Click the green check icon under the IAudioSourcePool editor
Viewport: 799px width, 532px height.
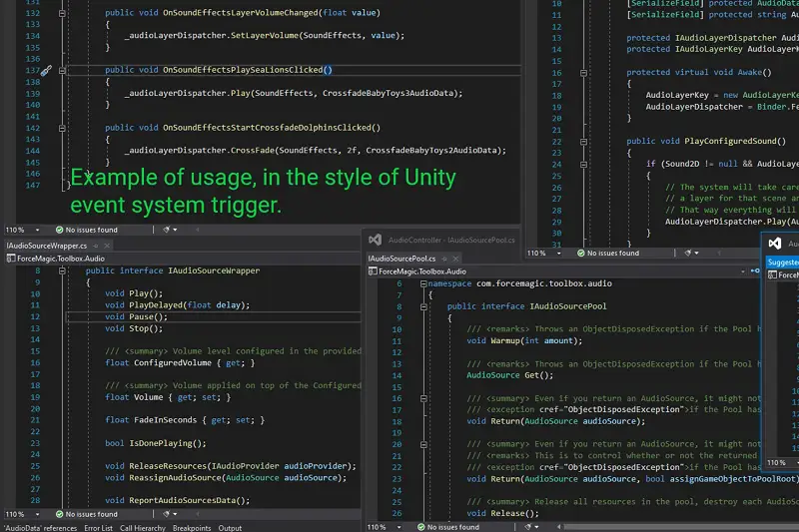(x=420, y=527)
